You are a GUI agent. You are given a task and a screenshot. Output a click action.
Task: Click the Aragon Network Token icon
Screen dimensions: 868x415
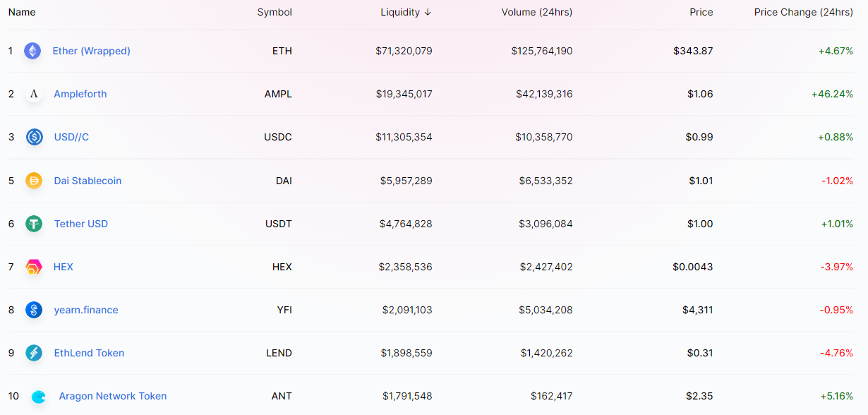pyautogui.click(x=39, y=397)
